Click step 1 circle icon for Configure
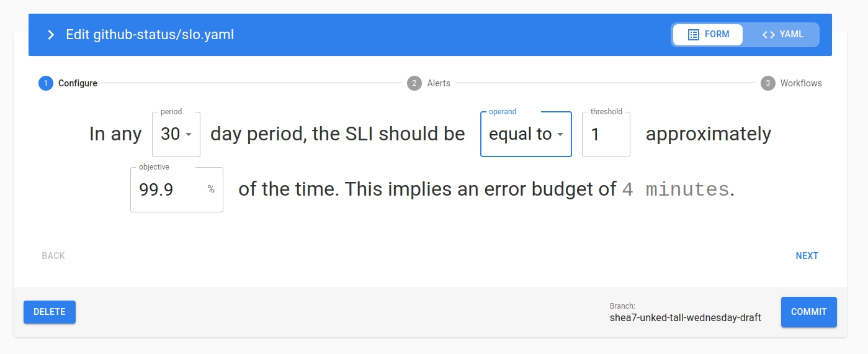Viewport: 868px width, 354px height. tap(46, 83)
